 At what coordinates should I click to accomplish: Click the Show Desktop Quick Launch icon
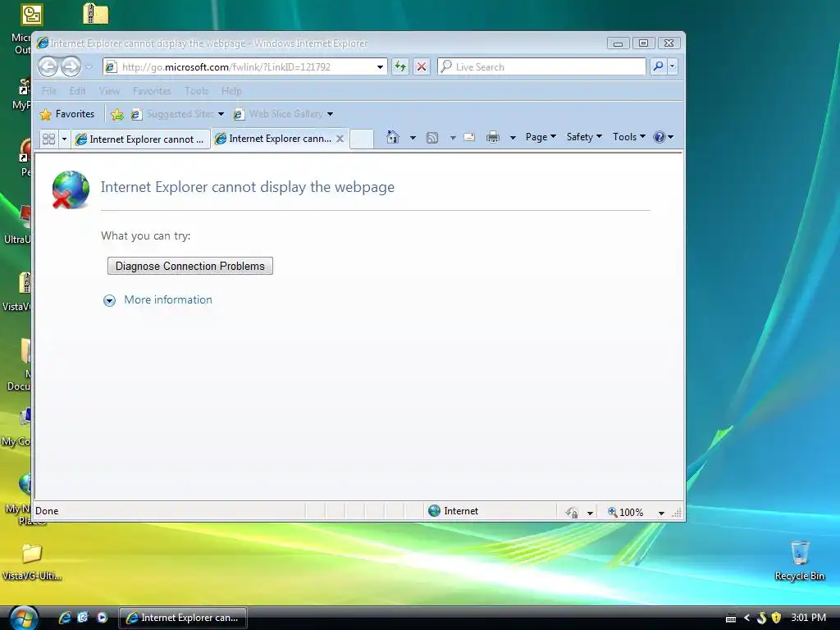click(x=83, y=618)
